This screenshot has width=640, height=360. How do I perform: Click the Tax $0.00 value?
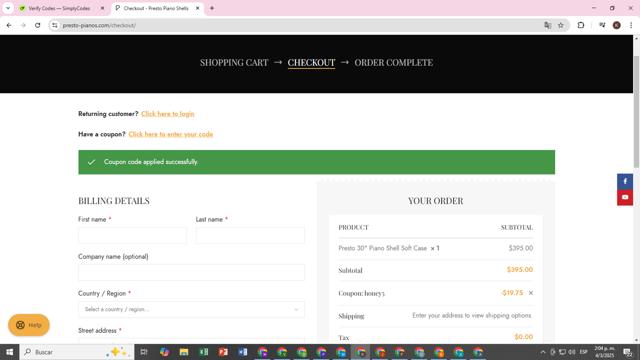pyautogui.click(x=524, y=337)
